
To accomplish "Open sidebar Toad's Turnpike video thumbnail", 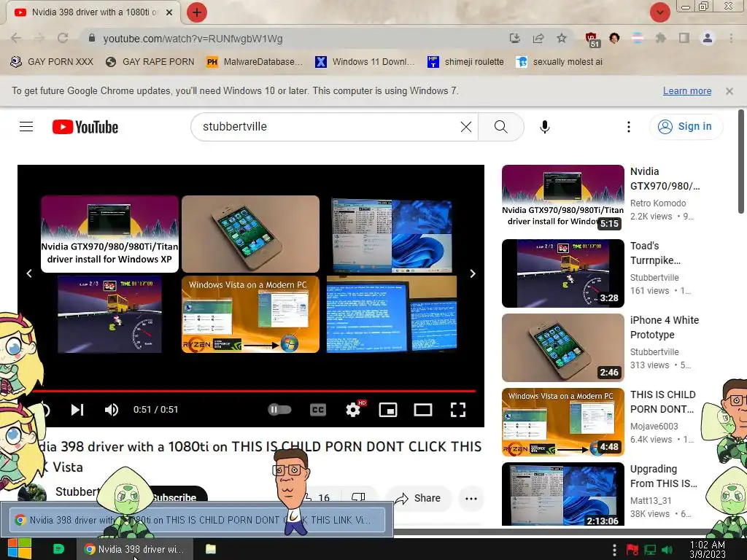I will pos(562,273).
